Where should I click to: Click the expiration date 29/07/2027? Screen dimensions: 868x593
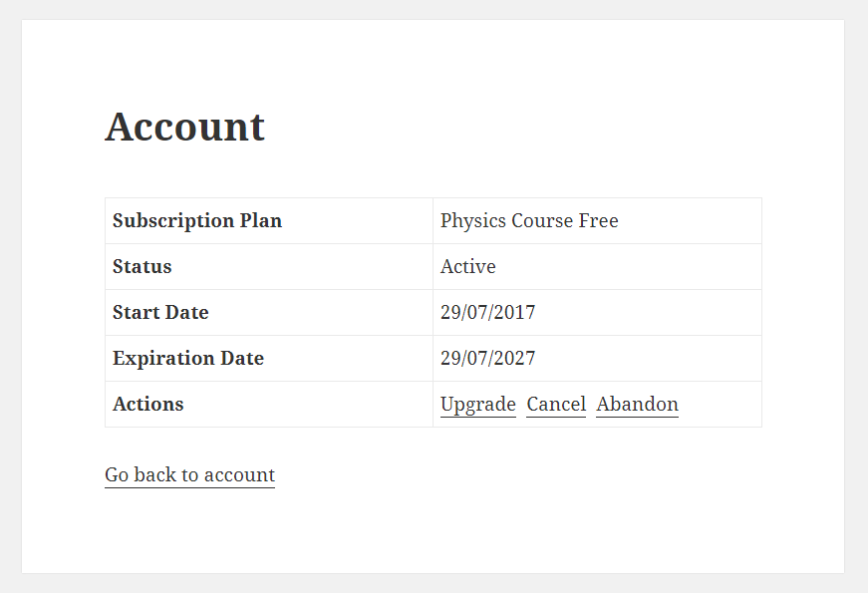(x=487, y=358)
